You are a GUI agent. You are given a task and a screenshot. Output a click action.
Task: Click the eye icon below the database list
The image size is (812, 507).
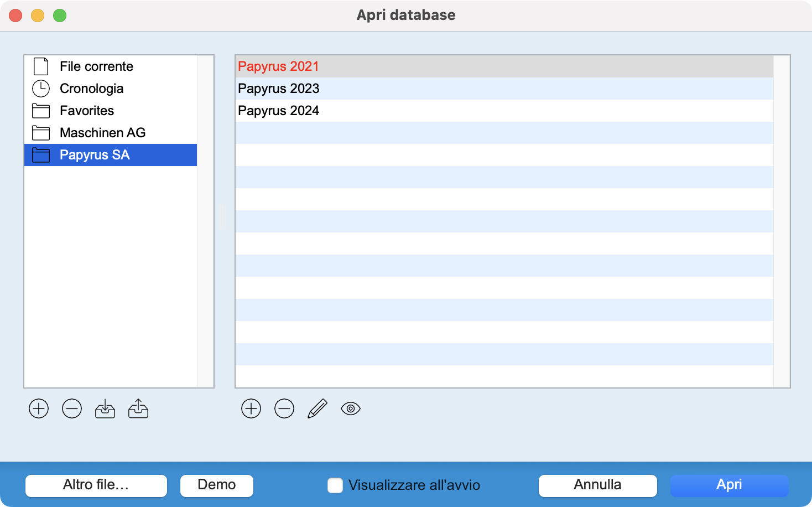tap(351, 408)
